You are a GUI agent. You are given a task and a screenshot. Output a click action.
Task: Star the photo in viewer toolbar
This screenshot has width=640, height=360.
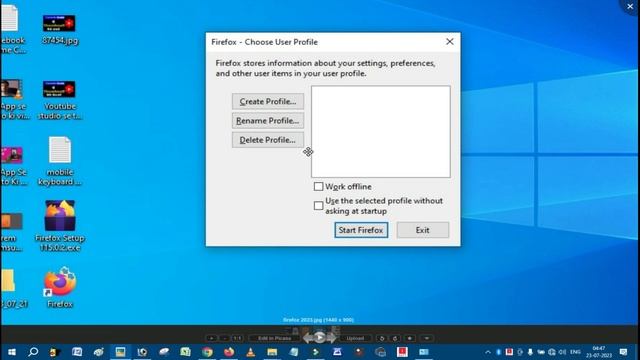tap(410, 338)
